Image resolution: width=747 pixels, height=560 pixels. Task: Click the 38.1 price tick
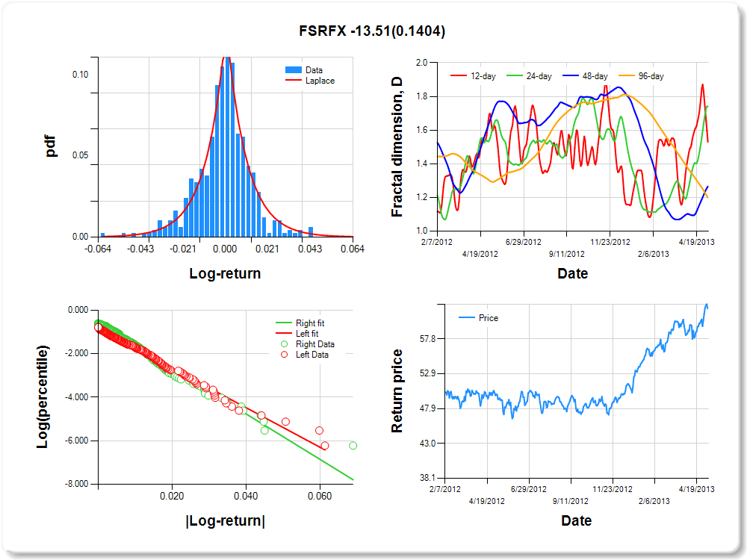428,478
